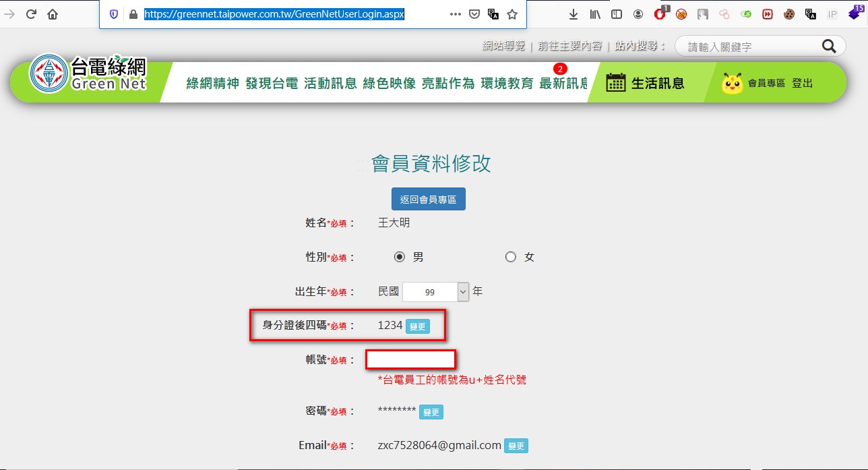Open the library bookshelf icon
The width and height of the screenshot is (868, 470).
tap(595, 14)
